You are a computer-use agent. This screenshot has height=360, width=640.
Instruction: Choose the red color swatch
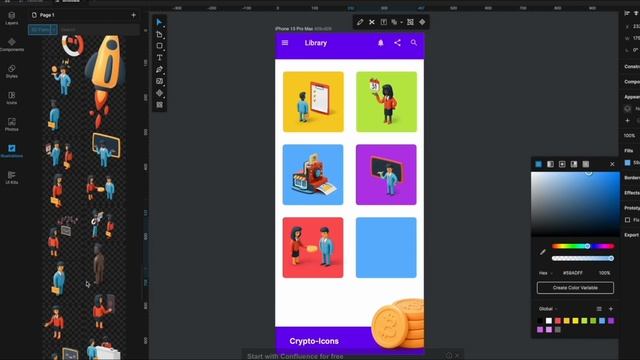tap(558, 321)
